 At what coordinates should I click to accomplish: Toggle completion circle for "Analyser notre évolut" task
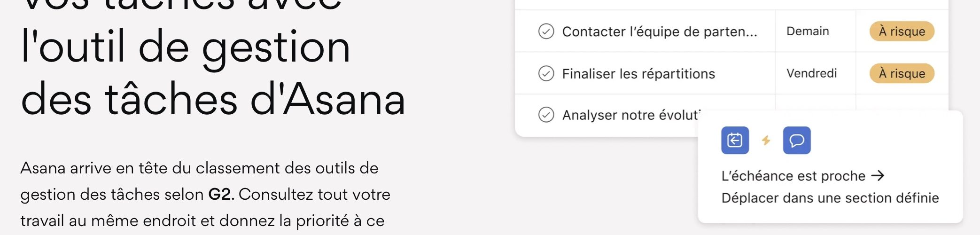546,115
